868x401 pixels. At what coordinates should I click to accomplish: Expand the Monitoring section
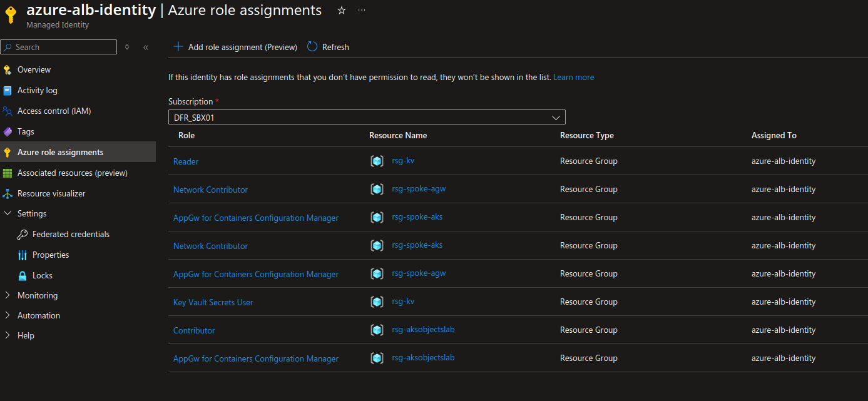8,295
